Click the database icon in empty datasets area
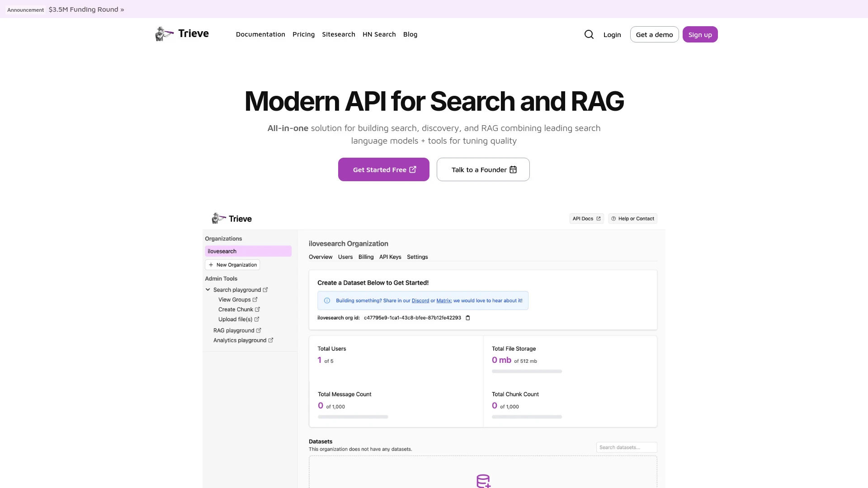Image resolution: width=868 pixels, height=488 pixels. [483, 481]
